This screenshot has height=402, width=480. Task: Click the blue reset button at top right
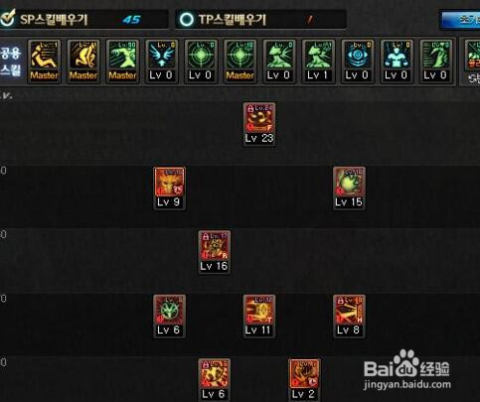pyautogui.click(x=461, y=20)
